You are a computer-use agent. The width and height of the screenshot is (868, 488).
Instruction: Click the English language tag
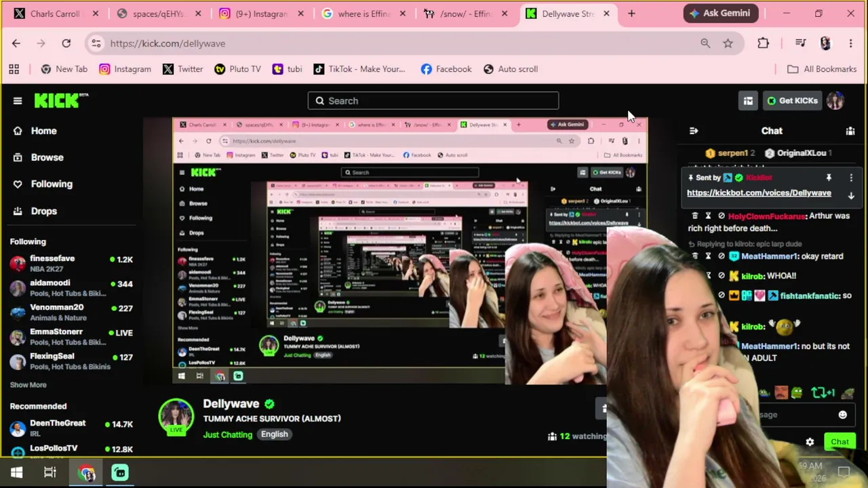(275, 434)
